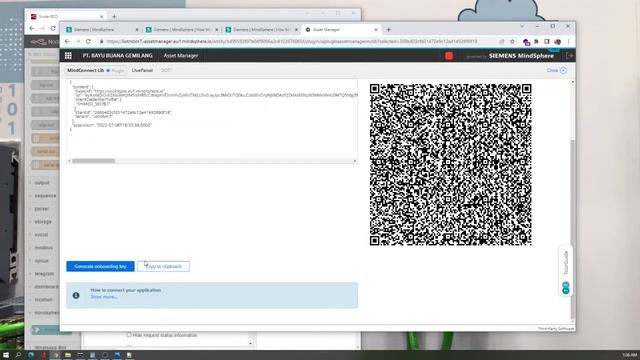Select the Asset Manager browser tab
The height and width of the screenshot is (360, 640).
click(x=341, y=29)
